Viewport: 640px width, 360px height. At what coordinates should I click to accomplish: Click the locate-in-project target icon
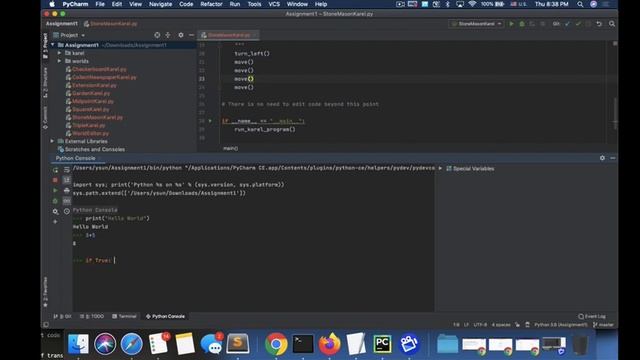[157, 35]
